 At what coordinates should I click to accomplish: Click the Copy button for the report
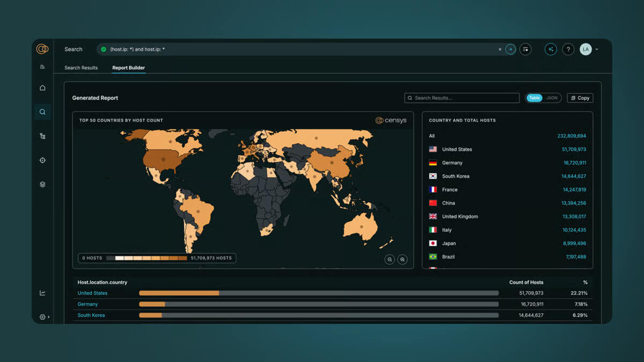[x=580, y=98]
